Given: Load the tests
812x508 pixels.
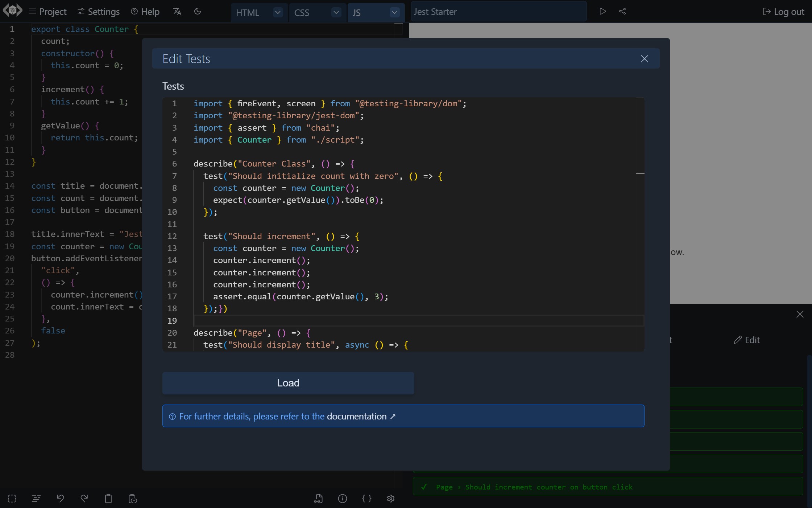Looking at the screenshot, I should [x=288, y=382].
